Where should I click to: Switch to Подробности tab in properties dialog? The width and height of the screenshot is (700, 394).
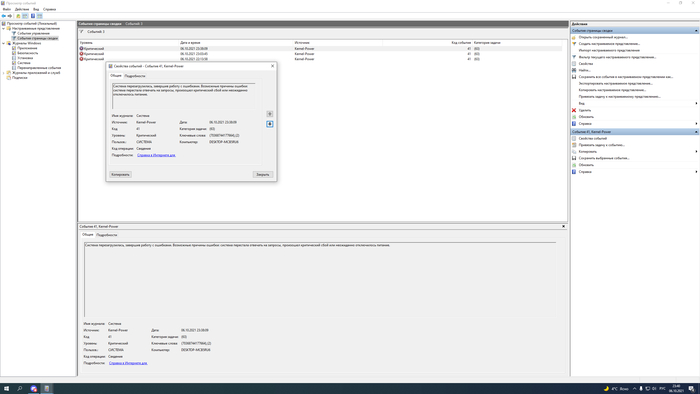[x=135, y=76]
